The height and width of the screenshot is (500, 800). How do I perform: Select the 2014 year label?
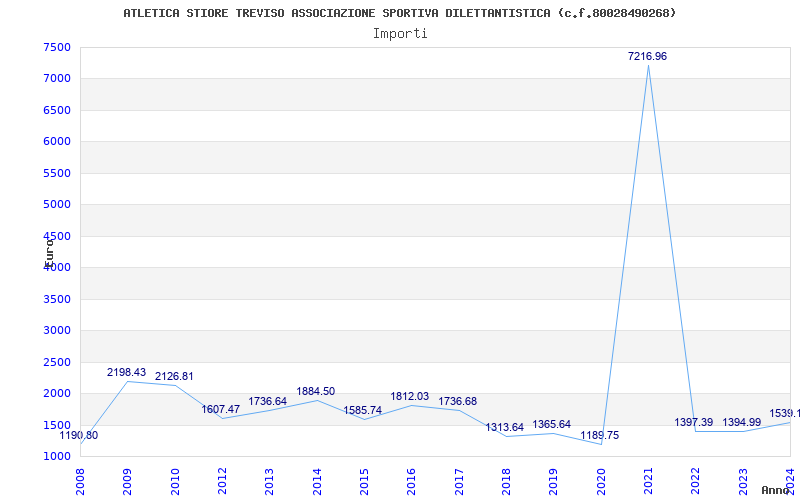(317, 480)
